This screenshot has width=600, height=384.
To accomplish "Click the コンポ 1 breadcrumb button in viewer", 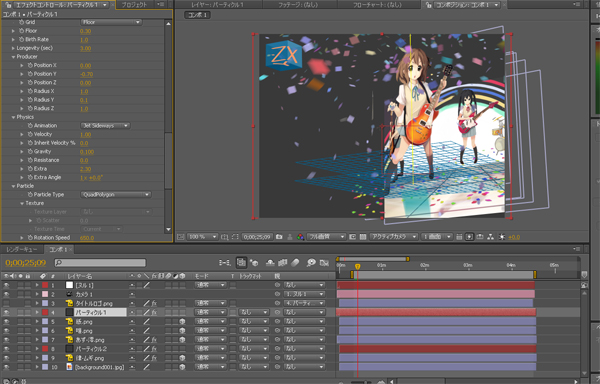I will [197, 15].
